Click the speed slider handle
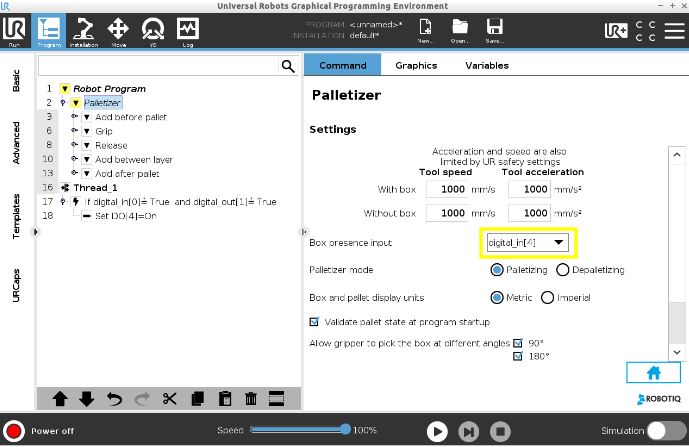This screenshot has height=447, width=689. click(346, 429)
